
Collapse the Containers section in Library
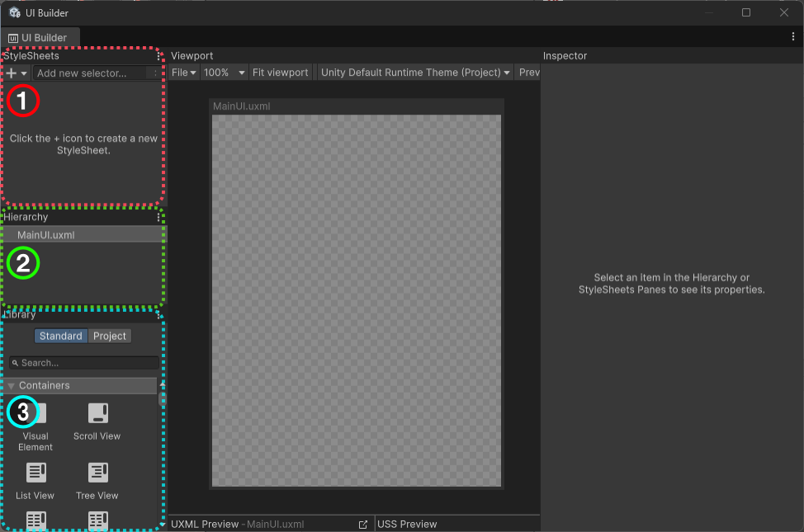coord(12,386)
